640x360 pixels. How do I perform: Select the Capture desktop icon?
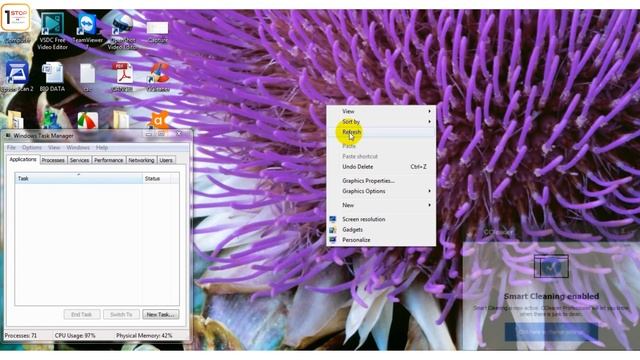click(x=158, y=32)
